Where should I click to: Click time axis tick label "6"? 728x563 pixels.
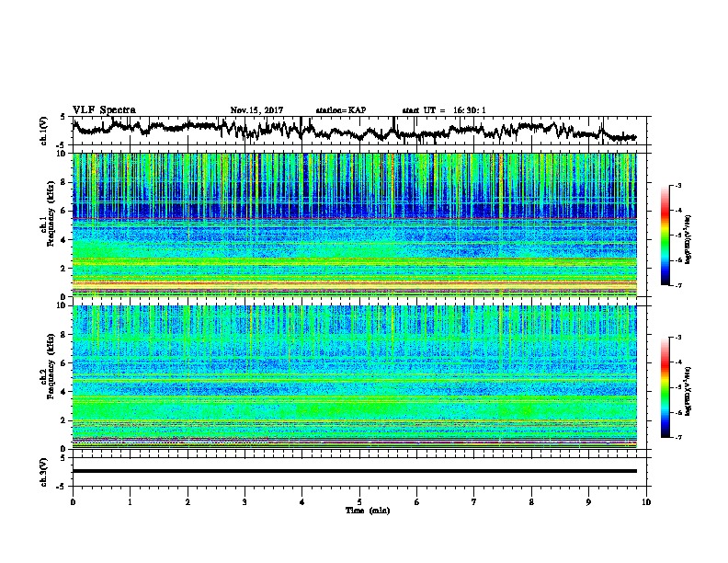[x=417, y=502]
